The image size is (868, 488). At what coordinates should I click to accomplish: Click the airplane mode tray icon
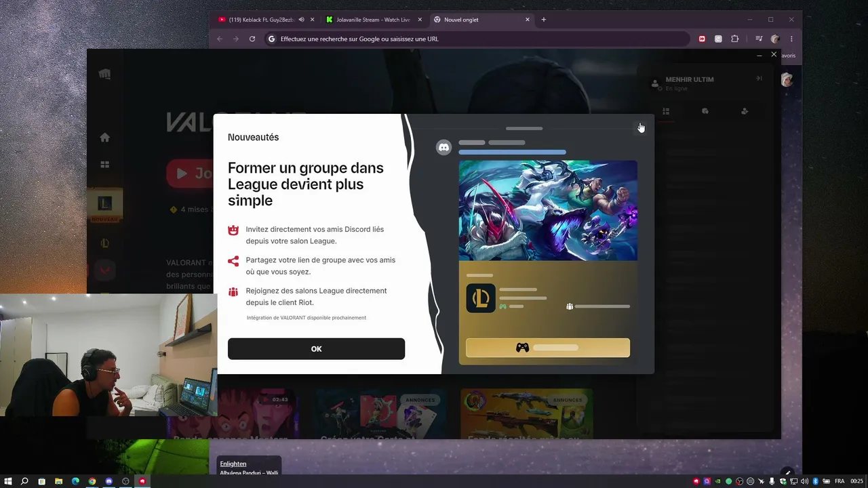click(761, 481)
